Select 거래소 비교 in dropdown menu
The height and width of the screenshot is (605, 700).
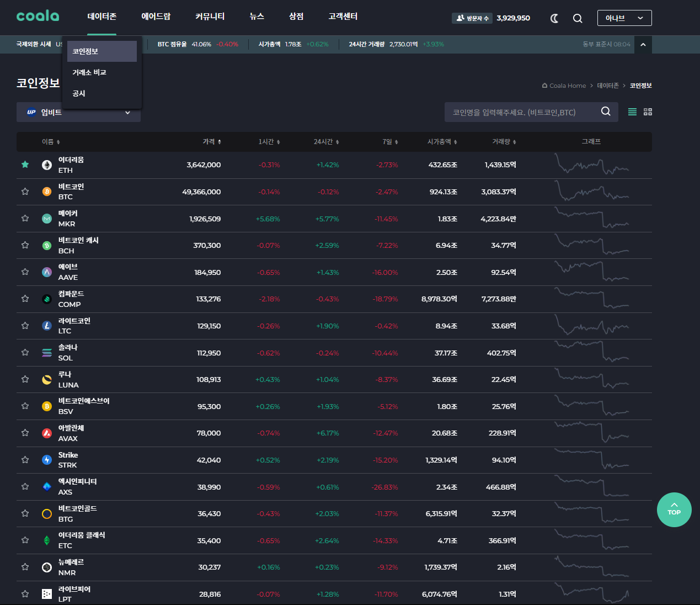(102, 72)
